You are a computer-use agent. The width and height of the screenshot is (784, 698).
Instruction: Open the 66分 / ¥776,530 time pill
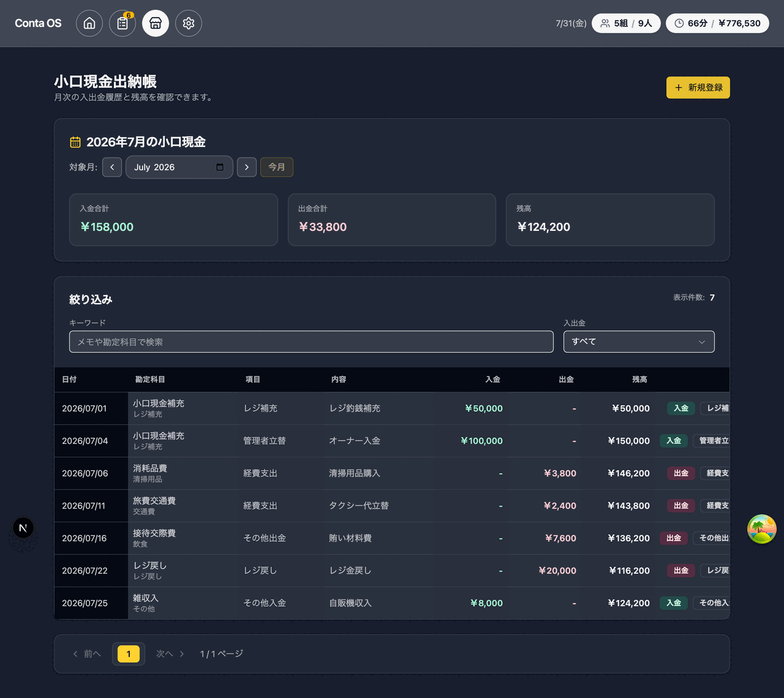(x=717, y=23)
